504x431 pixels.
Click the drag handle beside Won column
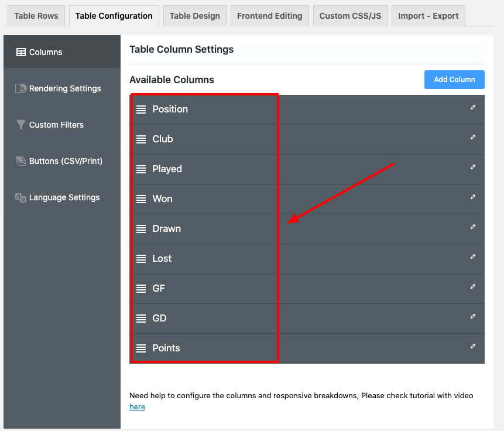click(141, 199)
